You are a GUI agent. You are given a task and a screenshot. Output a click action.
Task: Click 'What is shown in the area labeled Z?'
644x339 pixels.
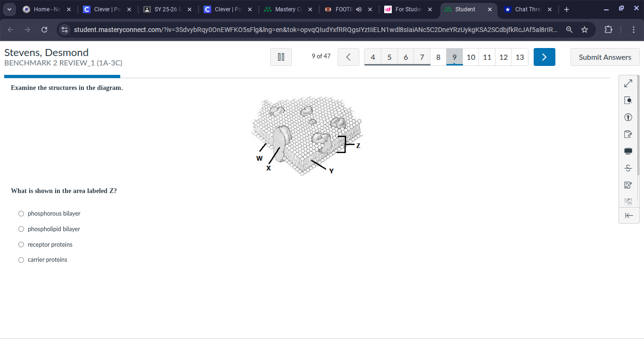pos(64,191)
